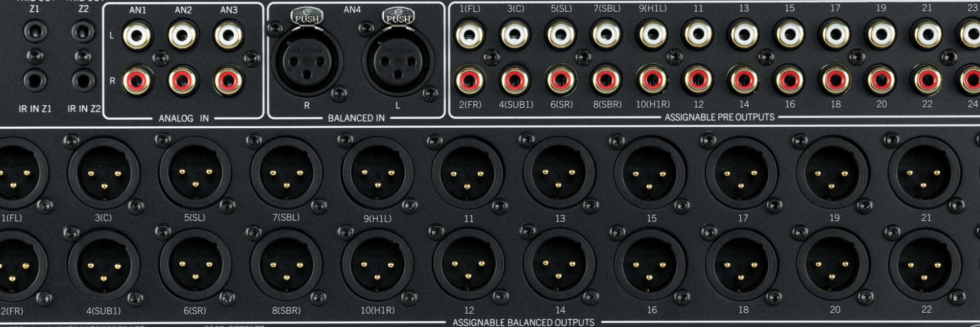The width and height of the screenshot is (980, 327).
Task: Click RCA pre output number 18
Action: pyautogui.click(x=836, y=80)
